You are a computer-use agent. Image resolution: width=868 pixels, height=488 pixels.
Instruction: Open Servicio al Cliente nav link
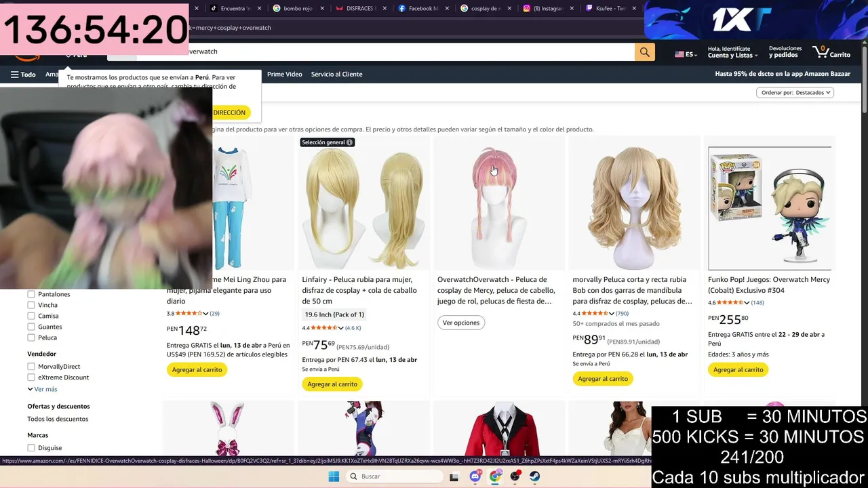336,75
